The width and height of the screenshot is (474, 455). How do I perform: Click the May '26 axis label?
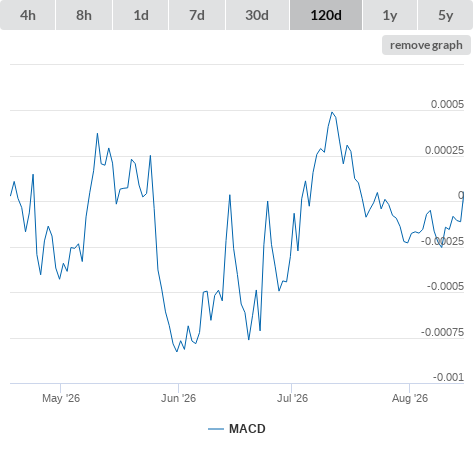tap(61, 398)
